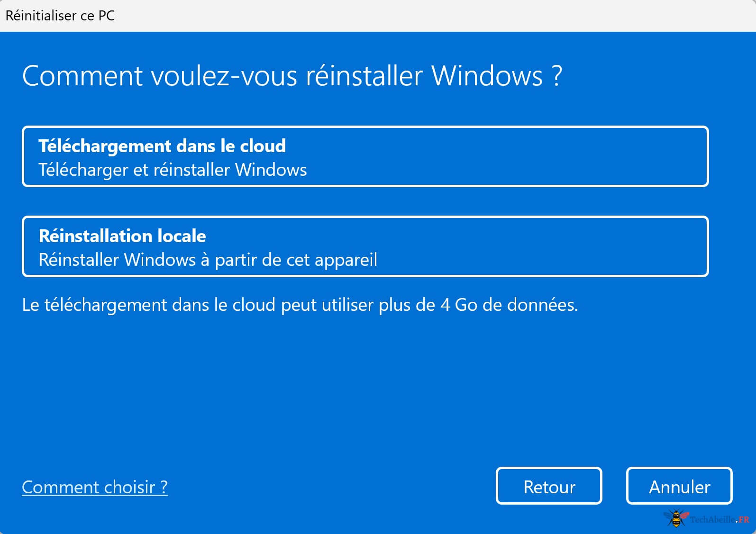This screenshot has height=534, width=756.
Task: Click "Réinstaller Windows à partir de cet appareil" description
Action: point(208,260)
